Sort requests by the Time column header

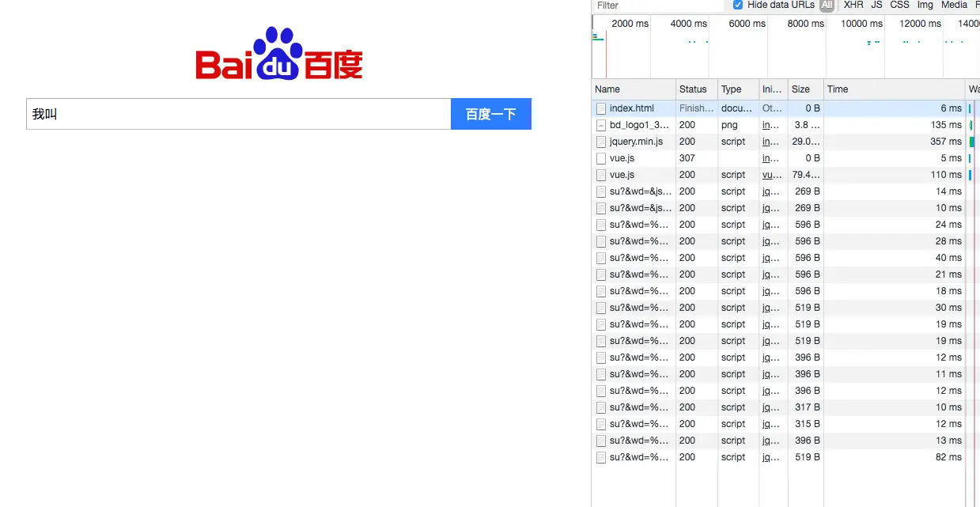tap(895, 89)
